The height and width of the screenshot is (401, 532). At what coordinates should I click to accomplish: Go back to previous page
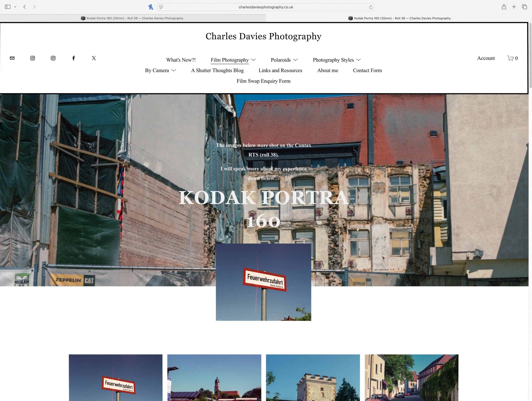[24, 7]
